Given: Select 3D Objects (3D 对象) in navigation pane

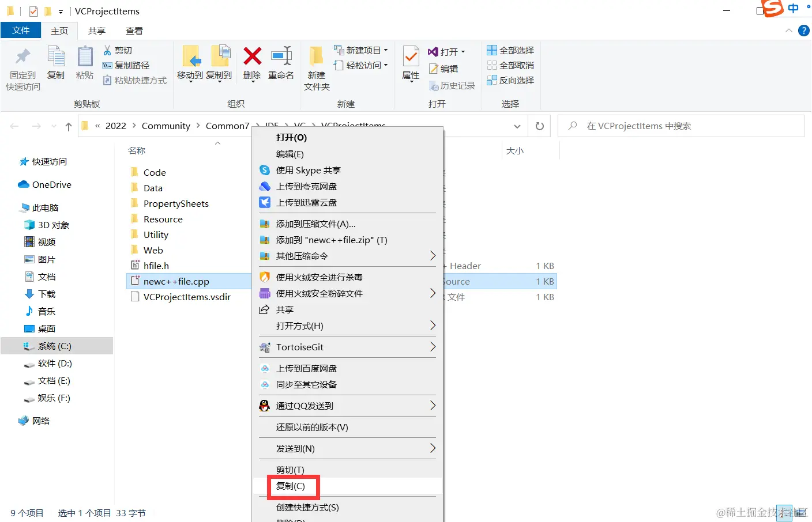Looking at the screenshot, I should (x=47, y=225).
